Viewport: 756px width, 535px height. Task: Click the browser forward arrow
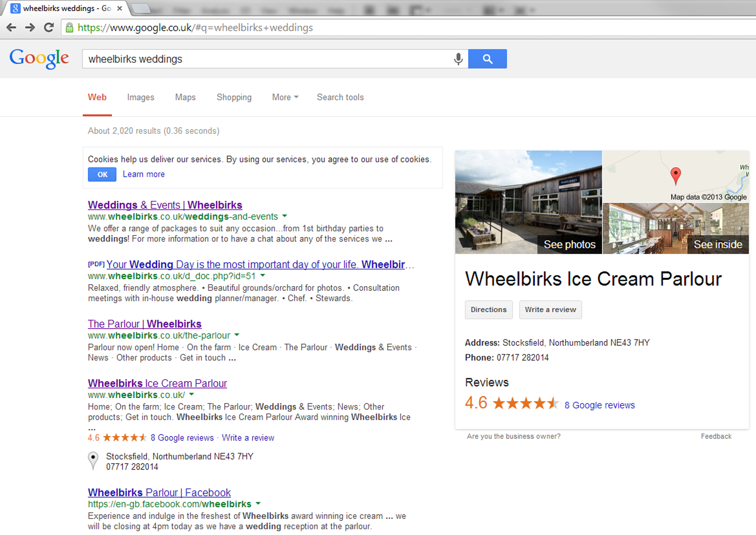coord(30,27)
